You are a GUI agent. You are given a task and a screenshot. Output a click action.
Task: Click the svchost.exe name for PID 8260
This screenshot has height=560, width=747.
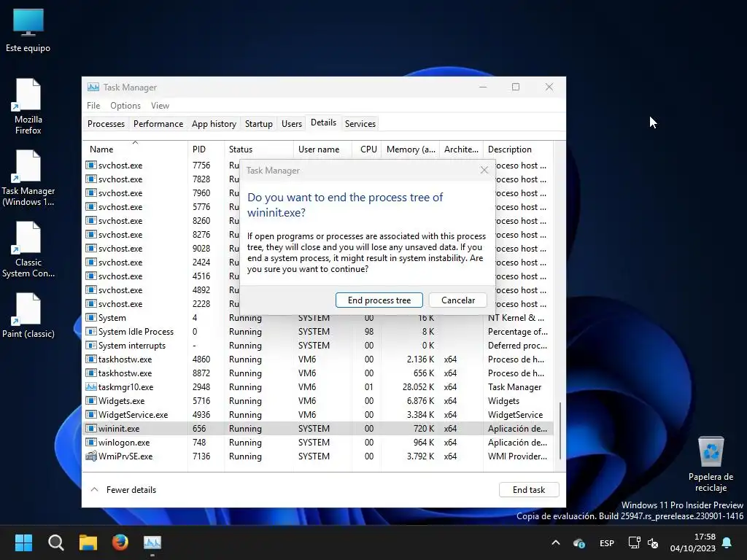point(120,220)
